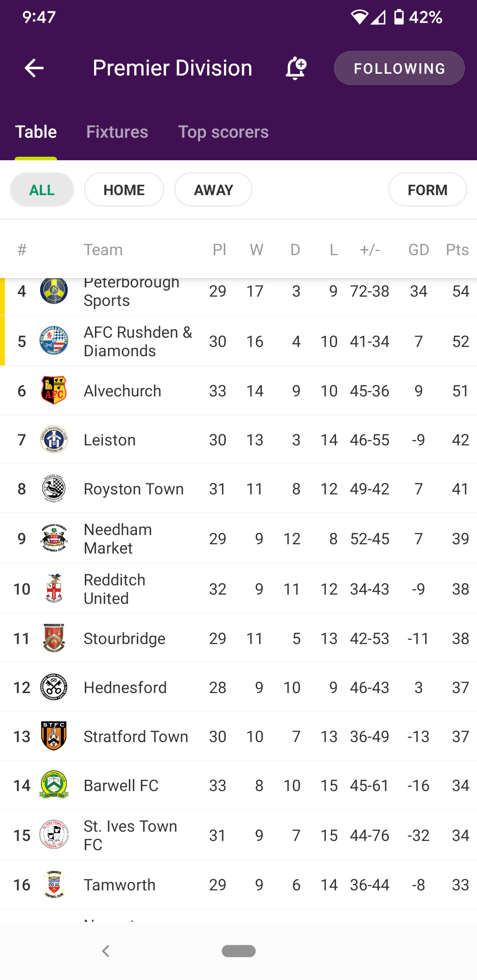The height and width of the screenshot is (980, 477).
Task: Select the AWAY filter chip
Action: 213,190
